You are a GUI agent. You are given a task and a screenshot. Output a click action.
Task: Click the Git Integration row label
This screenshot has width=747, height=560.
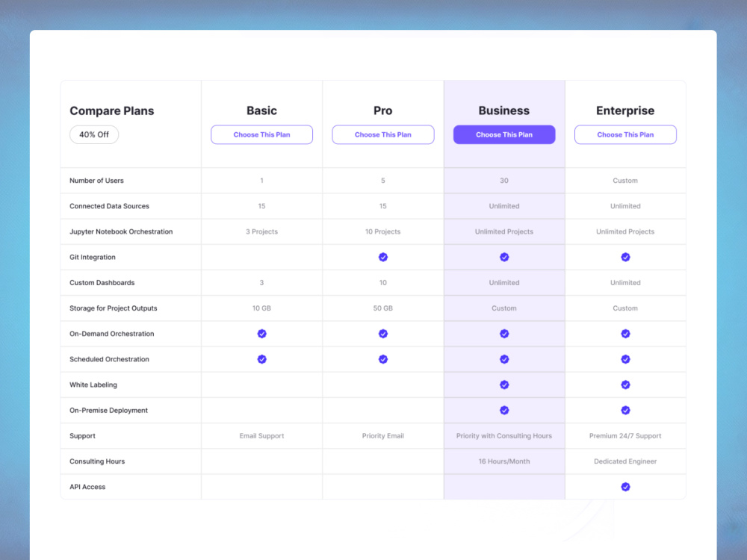(x=93, y=257)
